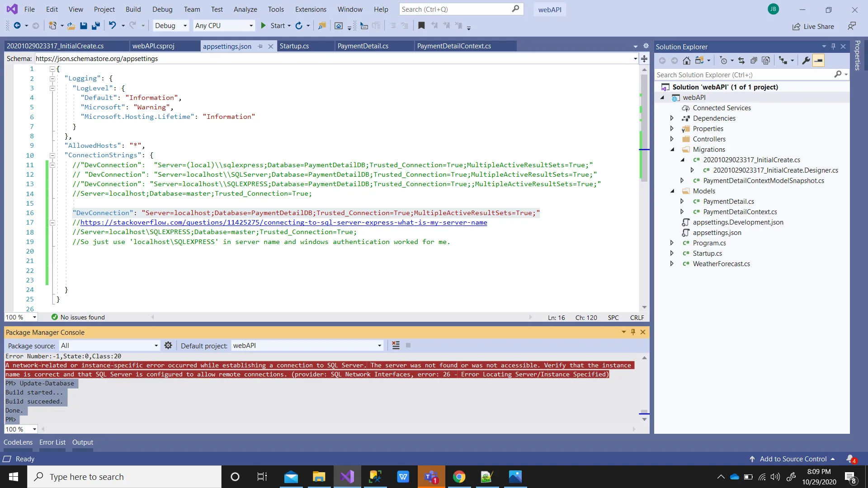Click the Open File folder icon
The image size is (868, 488).
pos(71,26)
